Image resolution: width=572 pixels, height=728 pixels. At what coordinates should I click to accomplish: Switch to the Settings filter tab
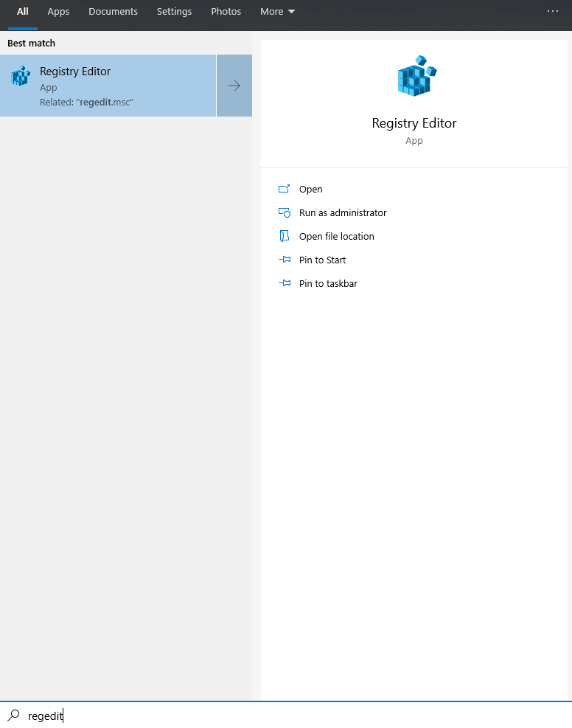click(x=174, y=12)
